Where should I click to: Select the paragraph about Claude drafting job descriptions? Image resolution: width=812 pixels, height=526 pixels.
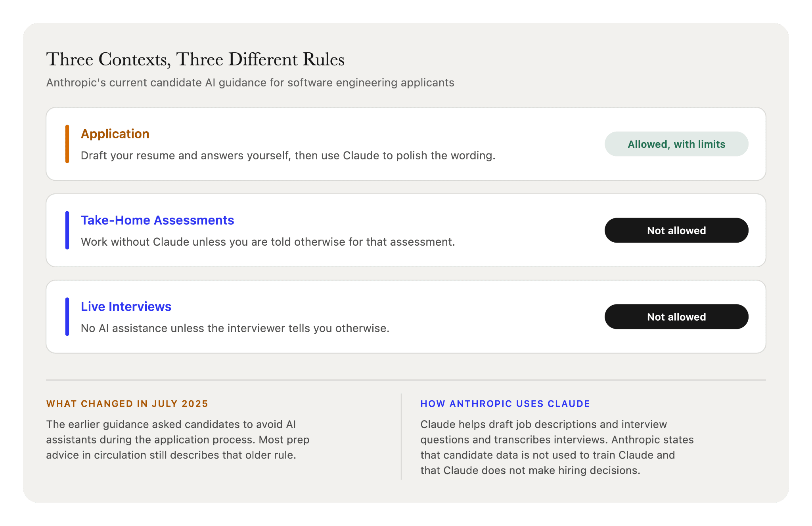pos(557,447)
